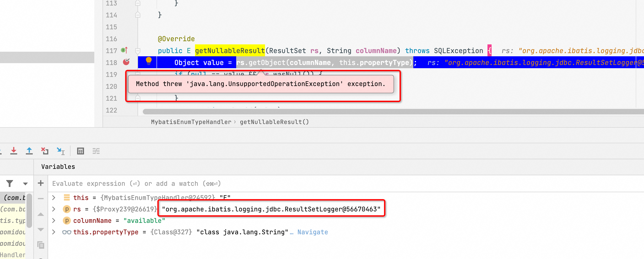Click the Step Out icon in debugger toolbar
Image resolution: width=644 pixels, height=259 pixels.
(x=29, y=151)
